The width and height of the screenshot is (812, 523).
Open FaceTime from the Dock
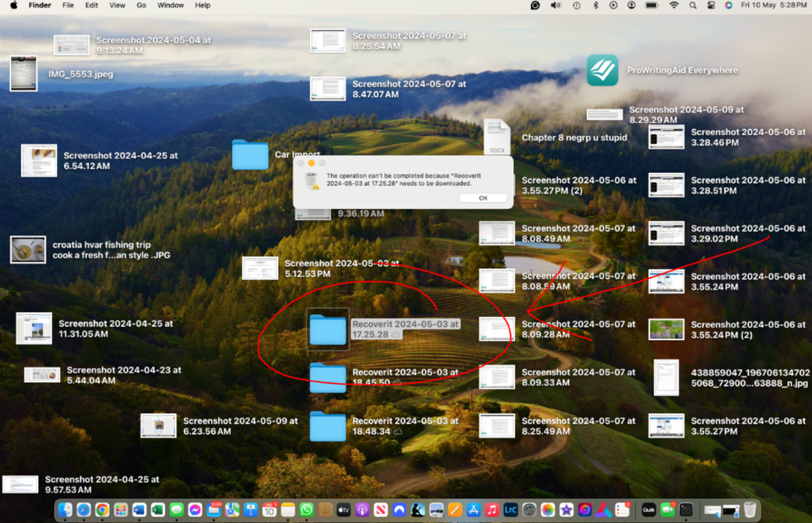(x=667, y=510)
